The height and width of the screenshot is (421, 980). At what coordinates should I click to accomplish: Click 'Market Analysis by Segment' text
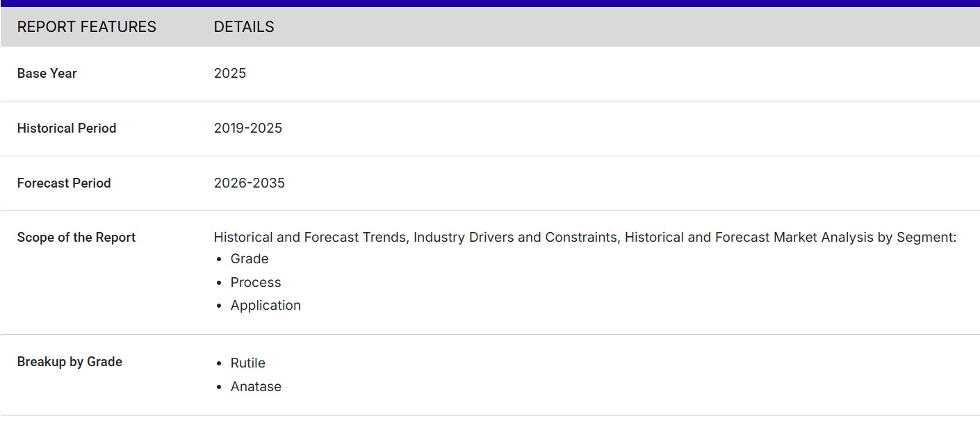point(862,238)
